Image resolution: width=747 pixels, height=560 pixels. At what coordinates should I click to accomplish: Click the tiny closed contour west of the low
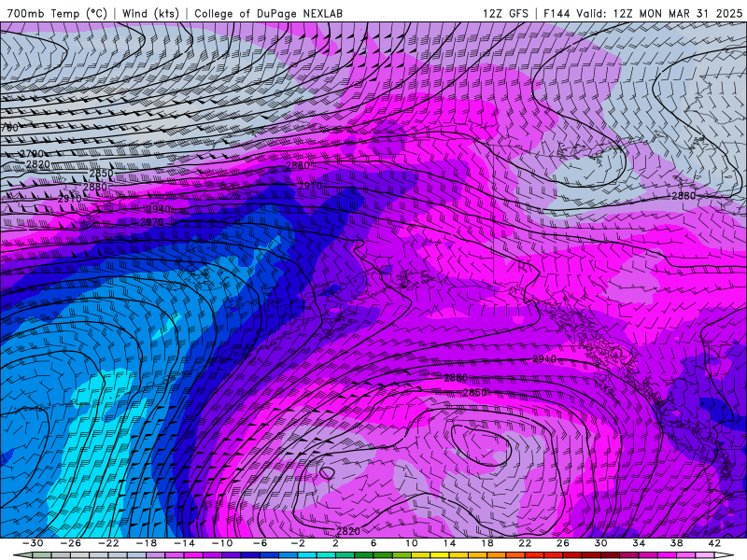pyautogui.click(x=327, y=473)
